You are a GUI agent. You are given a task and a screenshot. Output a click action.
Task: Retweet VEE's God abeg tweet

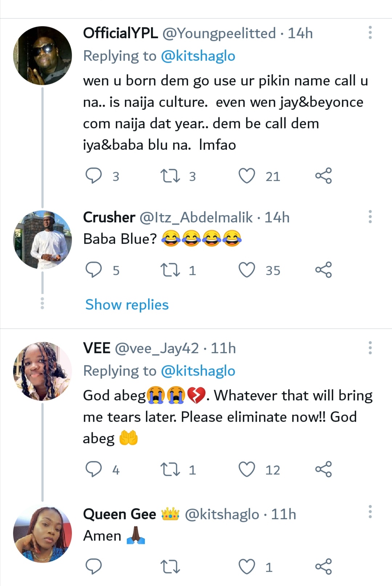click(x=170, y=469)
